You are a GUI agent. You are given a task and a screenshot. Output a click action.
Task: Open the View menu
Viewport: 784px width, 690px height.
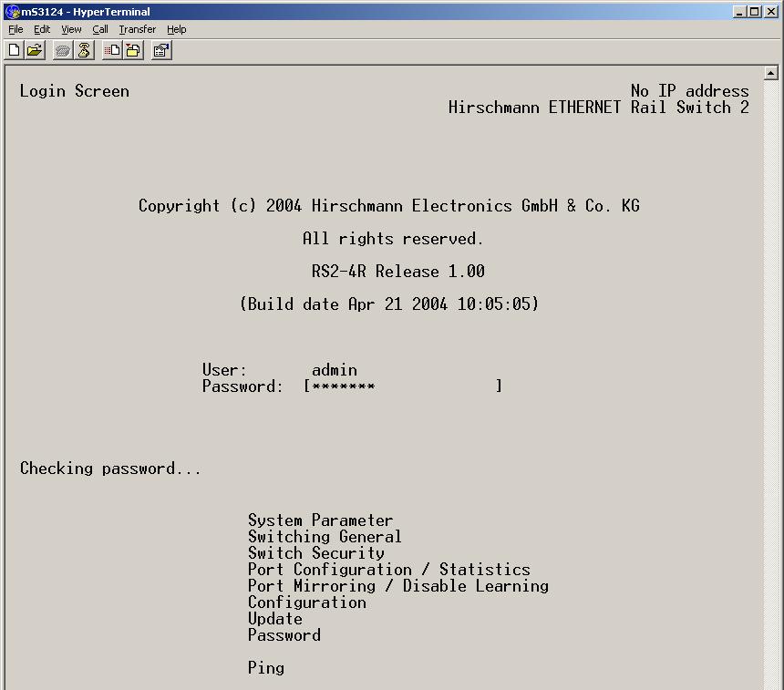tap(71, 29)
